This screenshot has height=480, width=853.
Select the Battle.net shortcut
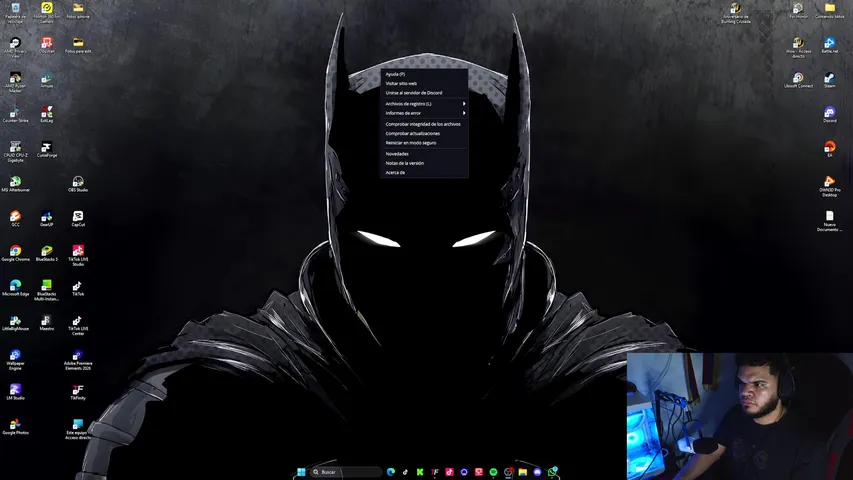[830, 45]
